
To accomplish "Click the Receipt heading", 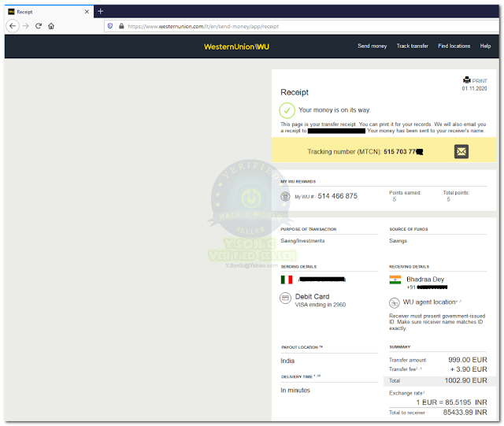I will click(x=295, y=93).
